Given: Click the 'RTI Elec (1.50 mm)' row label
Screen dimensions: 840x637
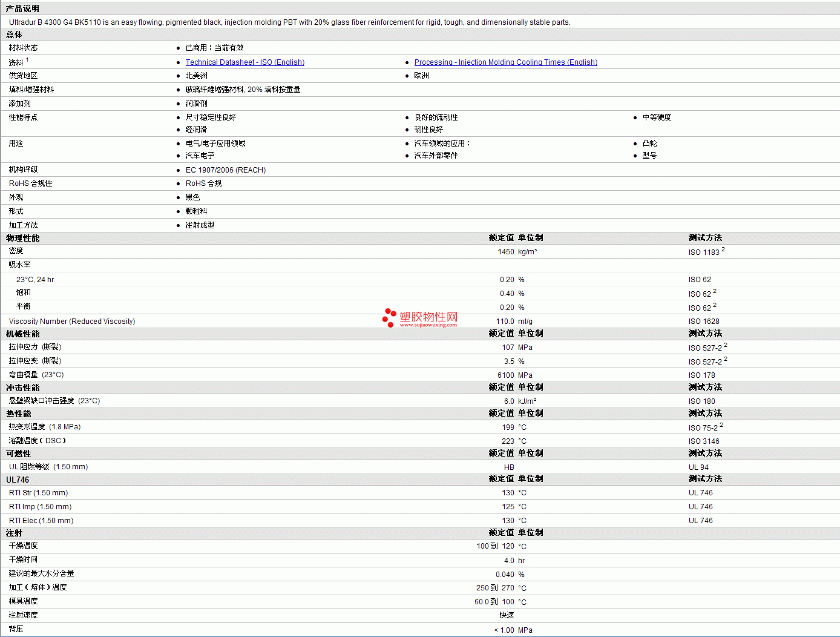Looking at the screenshot, I should (41, 521).
